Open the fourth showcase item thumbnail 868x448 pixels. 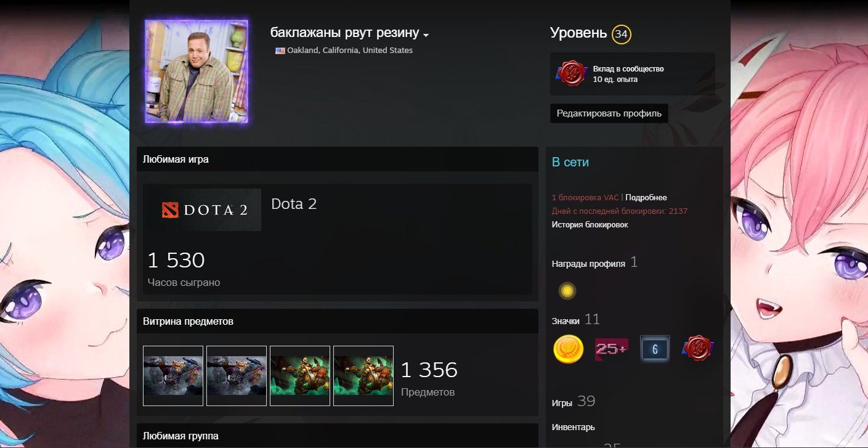(x=363, y=376)
